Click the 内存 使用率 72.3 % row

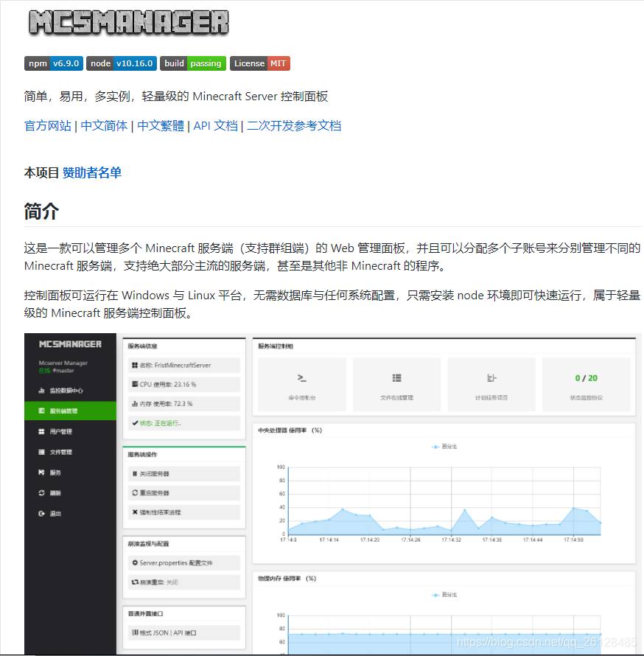pos(184,404)
